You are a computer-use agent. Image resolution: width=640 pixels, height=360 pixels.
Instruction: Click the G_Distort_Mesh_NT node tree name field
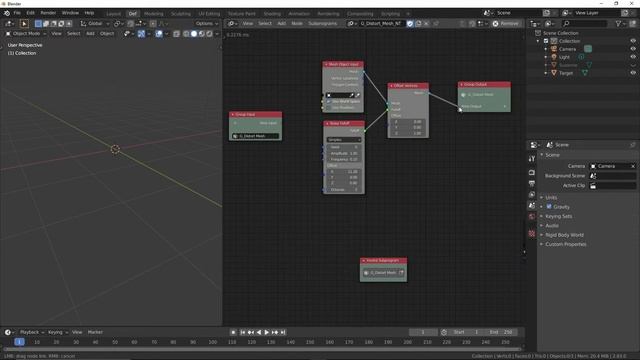(x=382, y=24)
